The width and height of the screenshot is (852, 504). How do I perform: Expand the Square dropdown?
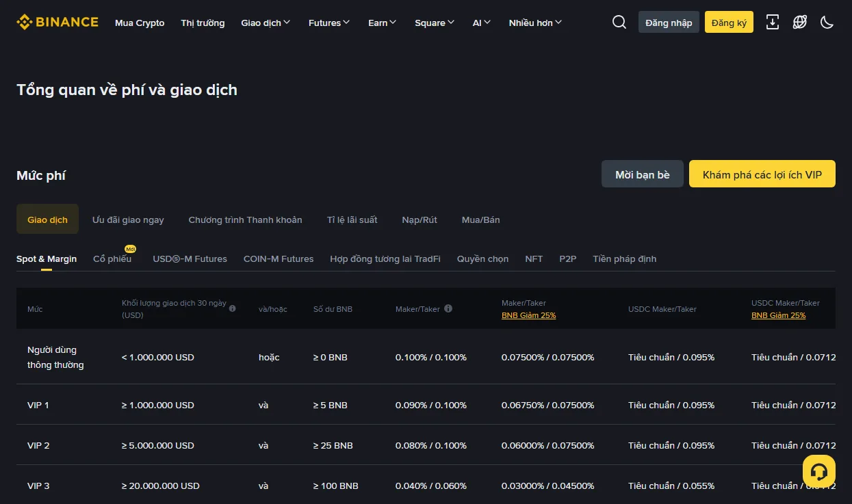[435, 23]
